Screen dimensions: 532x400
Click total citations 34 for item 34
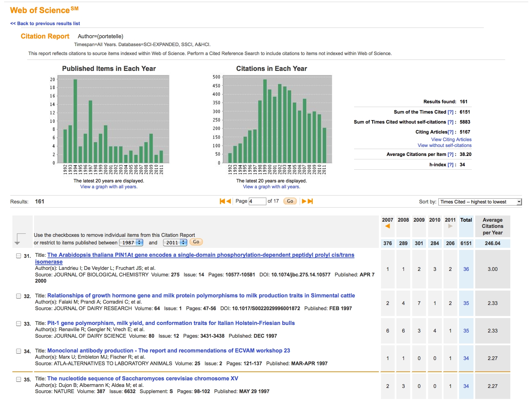466,358
